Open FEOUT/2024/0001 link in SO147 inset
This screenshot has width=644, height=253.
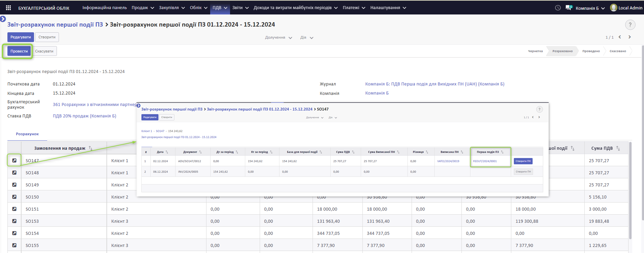485,161
